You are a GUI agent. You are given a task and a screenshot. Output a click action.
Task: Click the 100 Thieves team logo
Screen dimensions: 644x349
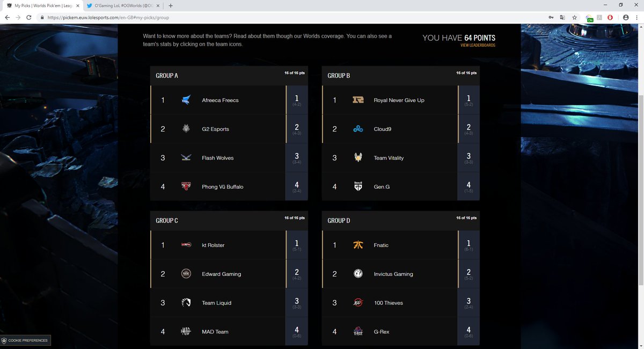click(358, 303)
